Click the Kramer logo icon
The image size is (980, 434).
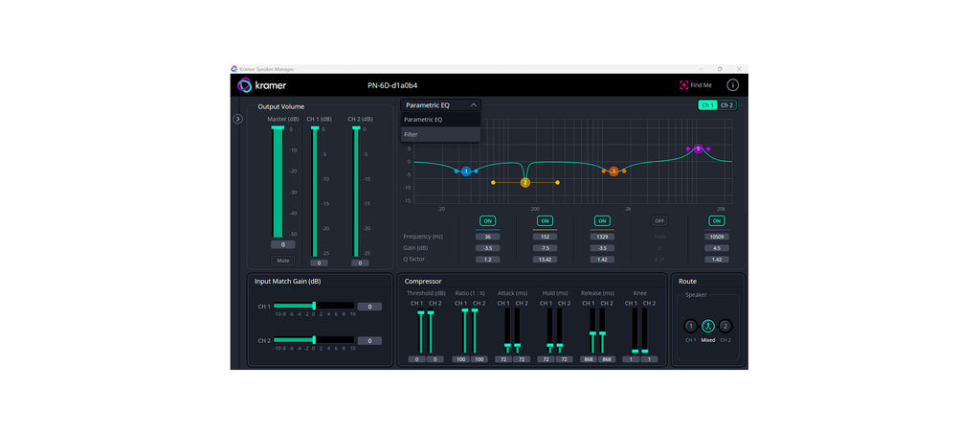click(245, 85)
